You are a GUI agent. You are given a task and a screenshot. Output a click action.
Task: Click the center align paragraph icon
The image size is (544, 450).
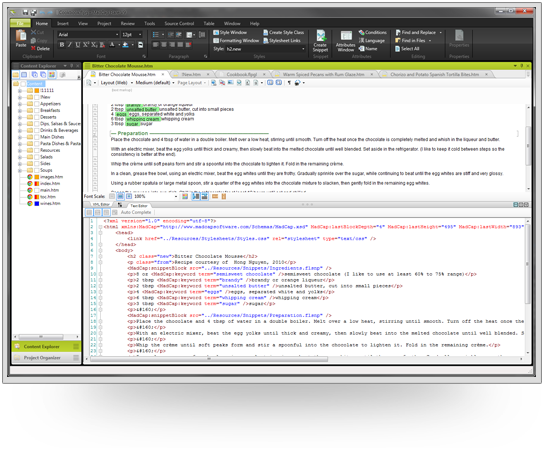164,44
